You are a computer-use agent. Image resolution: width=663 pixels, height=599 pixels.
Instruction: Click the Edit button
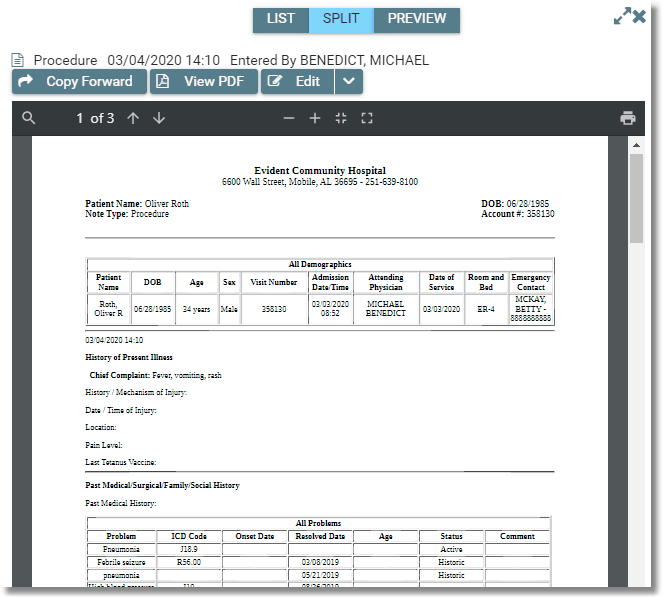[x=298, y=81]
